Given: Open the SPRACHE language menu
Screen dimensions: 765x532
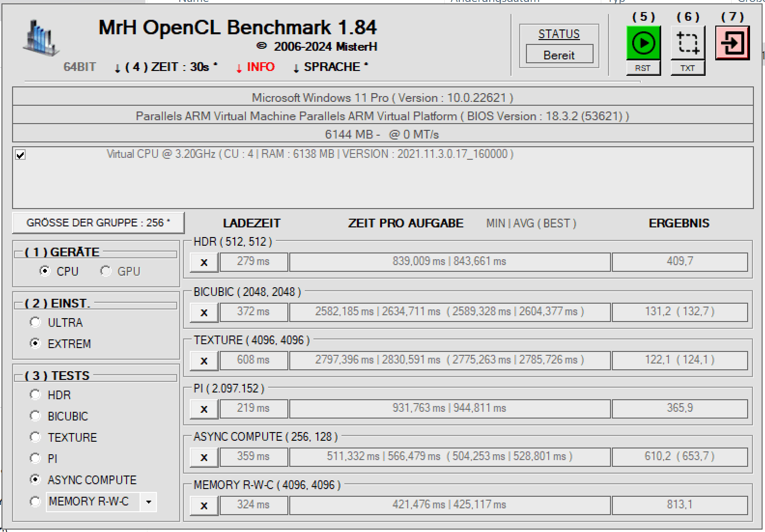Looking at the screenshot, I should 331,67.
